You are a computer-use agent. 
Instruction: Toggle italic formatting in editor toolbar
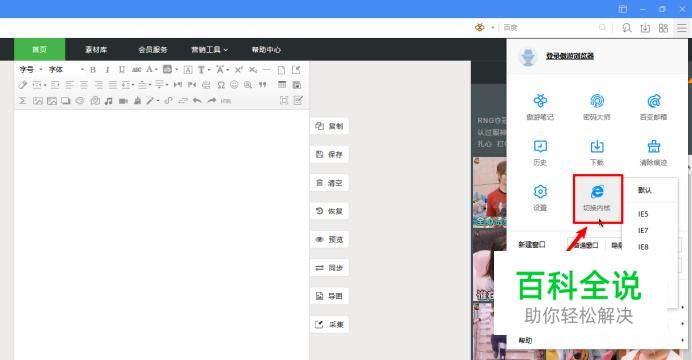pyautogui.click(x=107, y=70)
